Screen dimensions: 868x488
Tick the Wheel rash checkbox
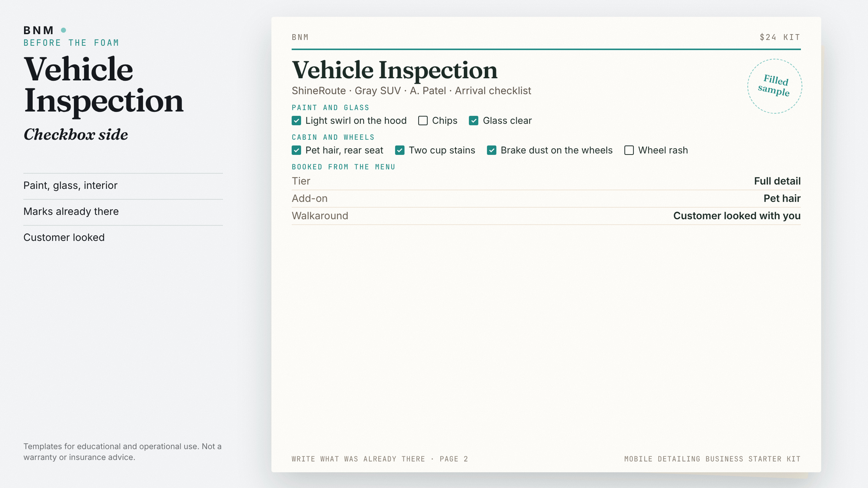click(x=629, y=150)
